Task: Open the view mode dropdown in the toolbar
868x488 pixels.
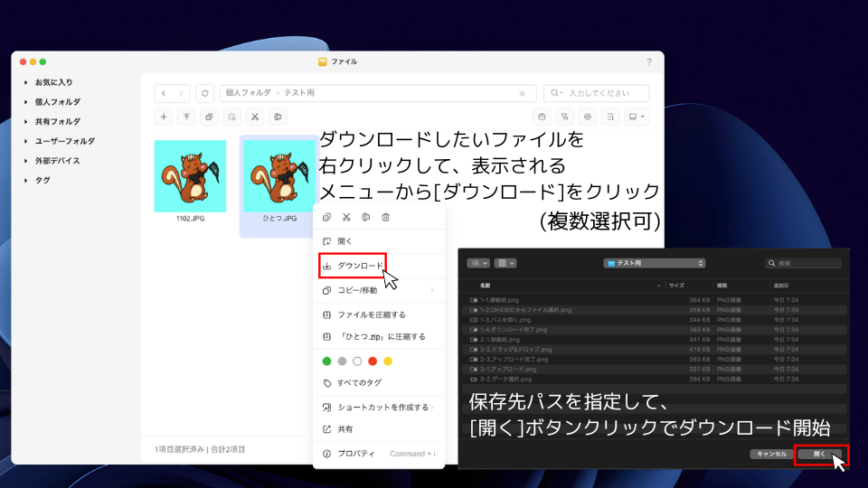Action: pos(637,117)
